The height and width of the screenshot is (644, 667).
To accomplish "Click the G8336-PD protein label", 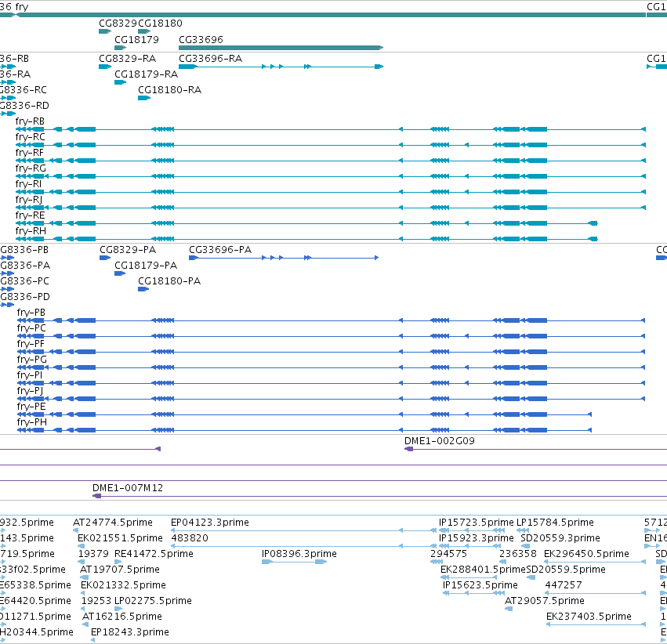I will [24, 297].
